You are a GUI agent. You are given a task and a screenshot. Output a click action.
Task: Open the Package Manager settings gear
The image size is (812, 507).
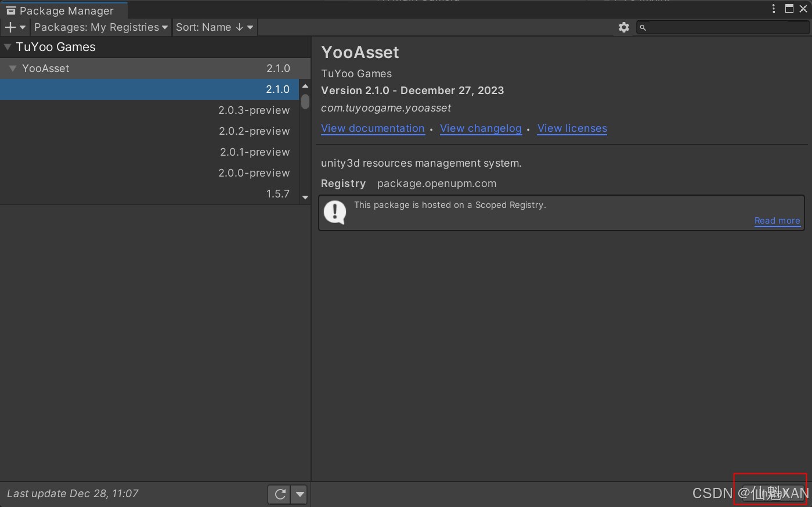click(623, 27)
